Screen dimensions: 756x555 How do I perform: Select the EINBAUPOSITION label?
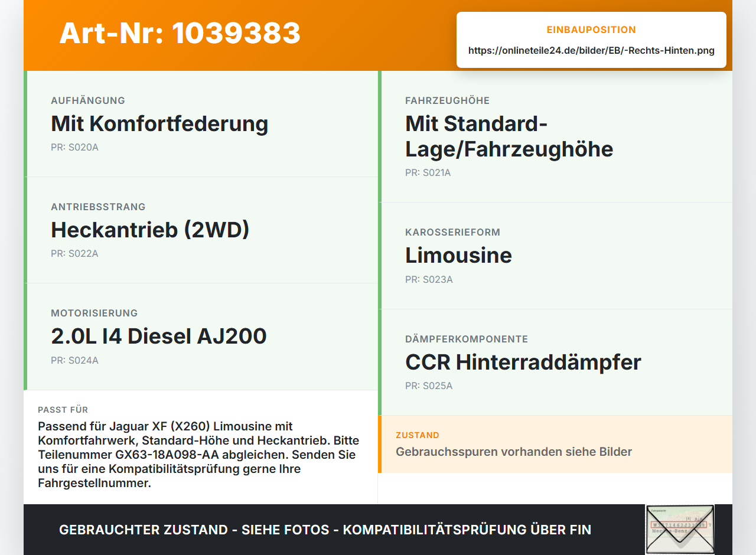pos(591,30)
